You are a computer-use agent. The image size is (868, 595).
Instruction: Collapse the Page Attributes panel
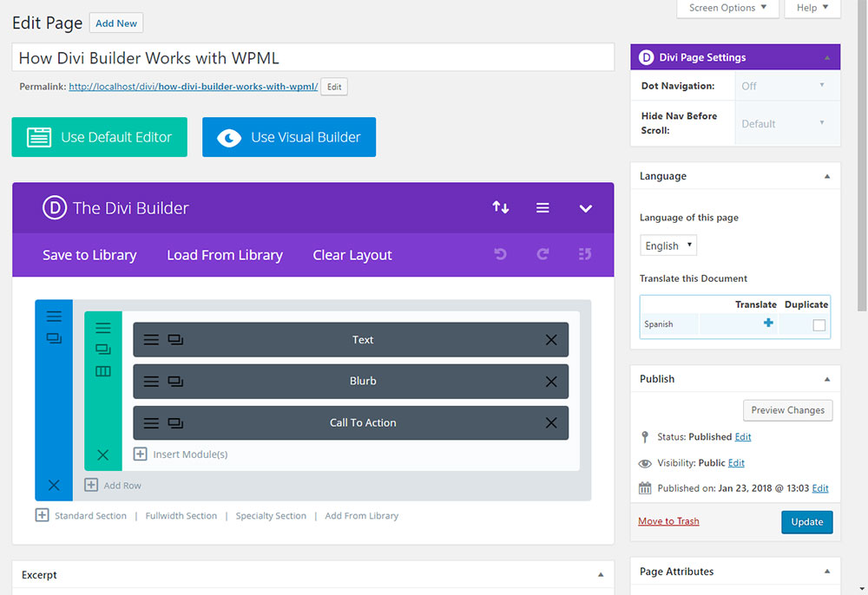point(827,572)
